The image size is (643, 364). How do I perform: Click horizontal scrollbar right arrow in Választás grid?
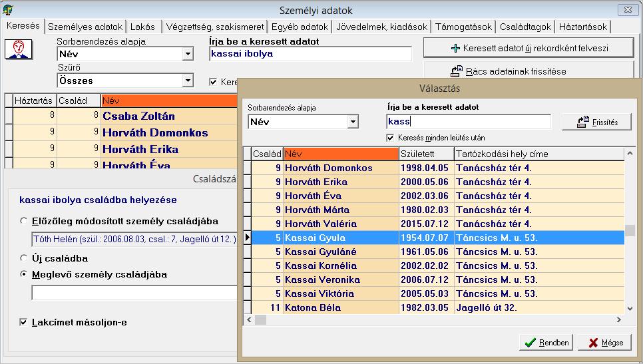pyautogui.click(x=619, y=319)
